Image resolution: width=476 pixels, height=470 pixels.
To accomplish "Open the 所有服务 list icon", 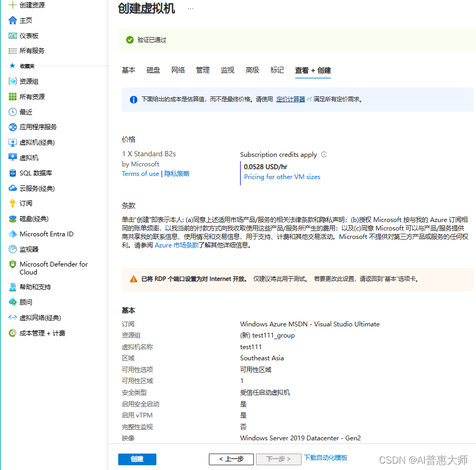I will coord(12,51).
